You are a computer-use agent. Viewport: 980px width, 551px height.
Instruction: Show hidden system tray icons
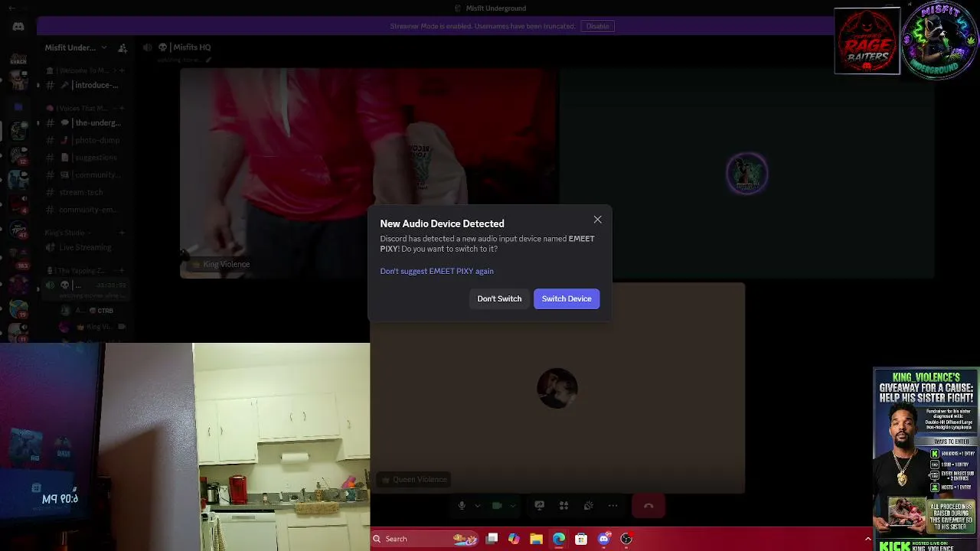click(x=867, y=539)
